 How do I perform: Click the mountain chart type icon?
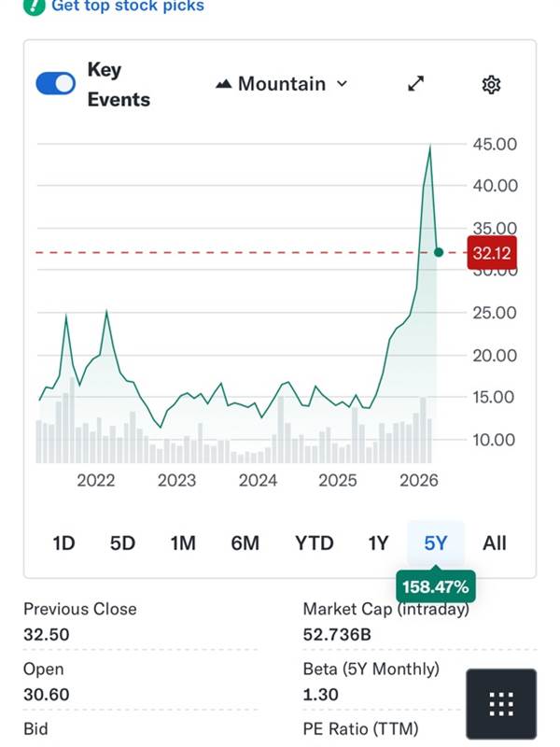click(223, 84)
